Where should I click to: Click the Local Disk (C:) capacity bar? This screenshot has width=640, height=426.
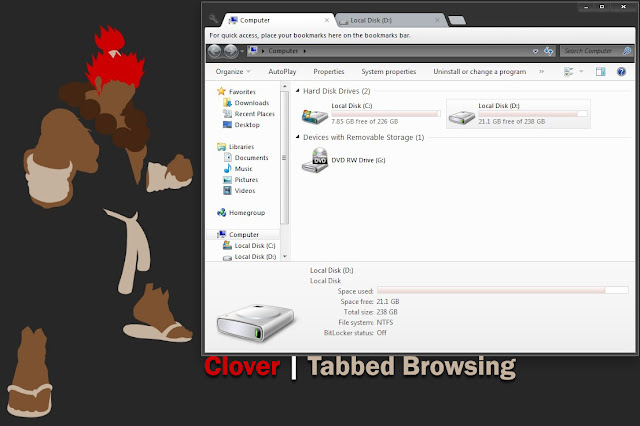pos(386,113)
